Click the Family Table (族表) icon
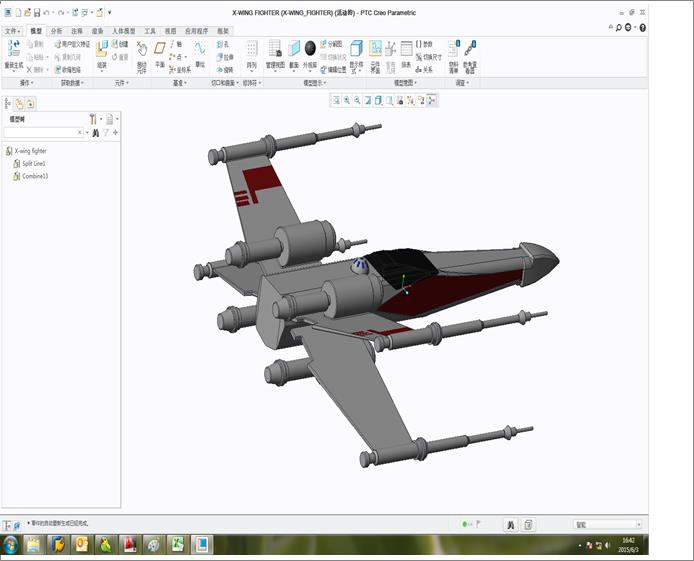 click(406, 48)
